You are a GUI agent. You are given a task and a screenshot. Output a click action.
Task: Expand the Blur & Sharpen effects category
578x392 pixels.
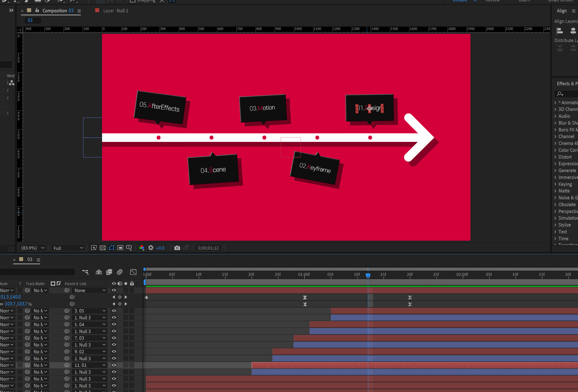pos(555,123)
